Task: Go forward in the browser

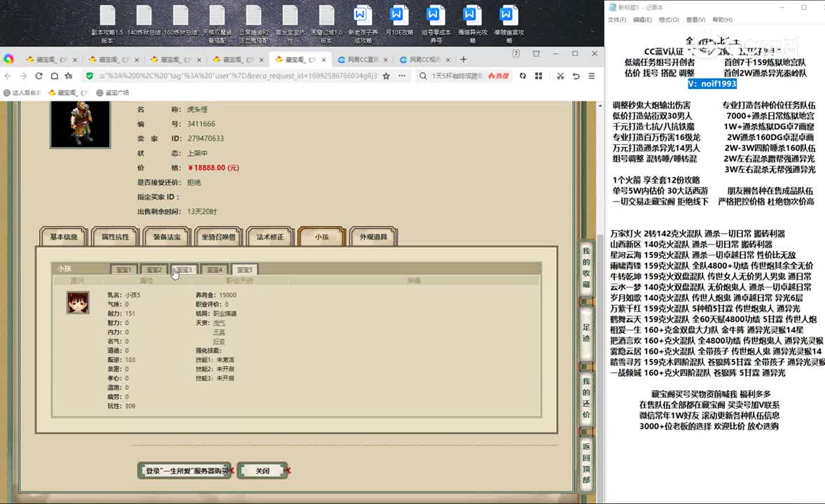Action: [x=22, y=76]
